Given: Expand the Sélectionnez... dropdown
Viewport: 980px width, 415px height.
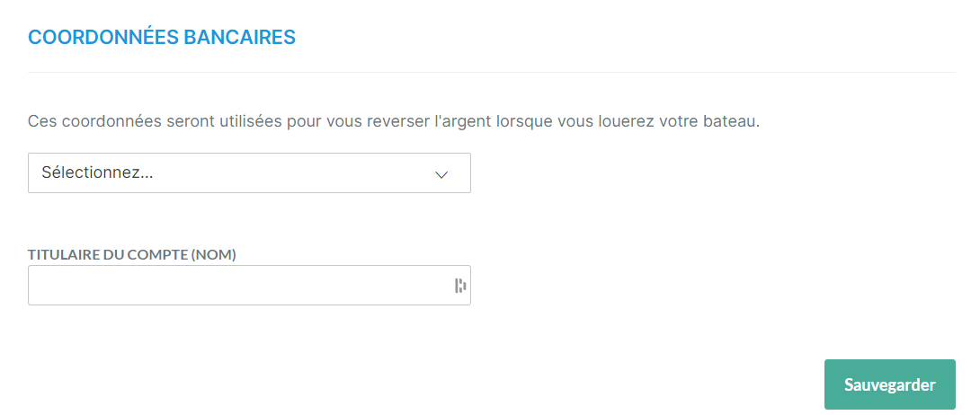Looking at the screenshot, I should coord(249,172).
